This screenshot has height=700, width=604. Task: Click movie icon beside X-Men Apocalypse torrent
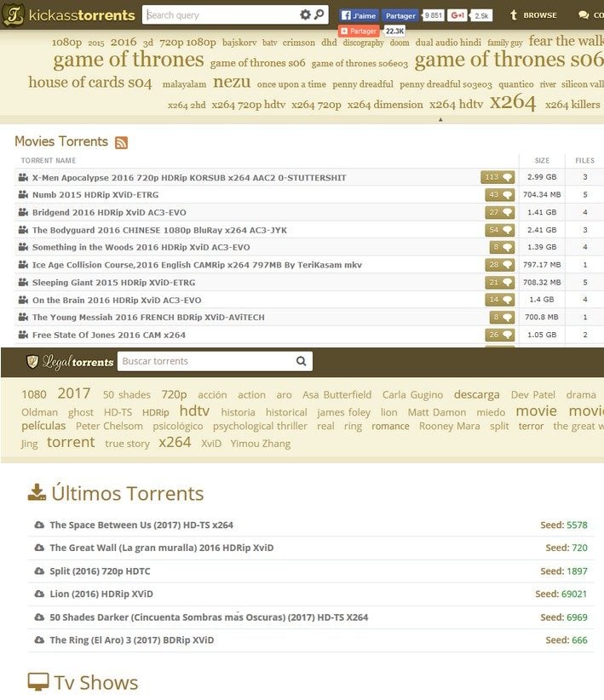point(23,177)
